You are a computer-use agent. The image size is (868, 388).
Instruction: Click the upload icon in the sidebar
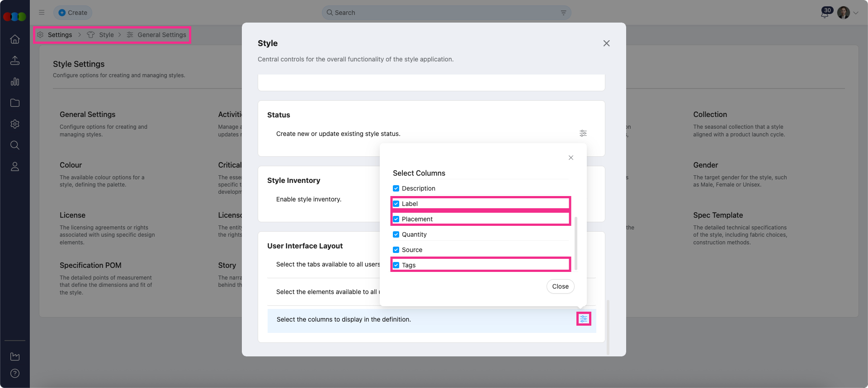tap(15, 61)
